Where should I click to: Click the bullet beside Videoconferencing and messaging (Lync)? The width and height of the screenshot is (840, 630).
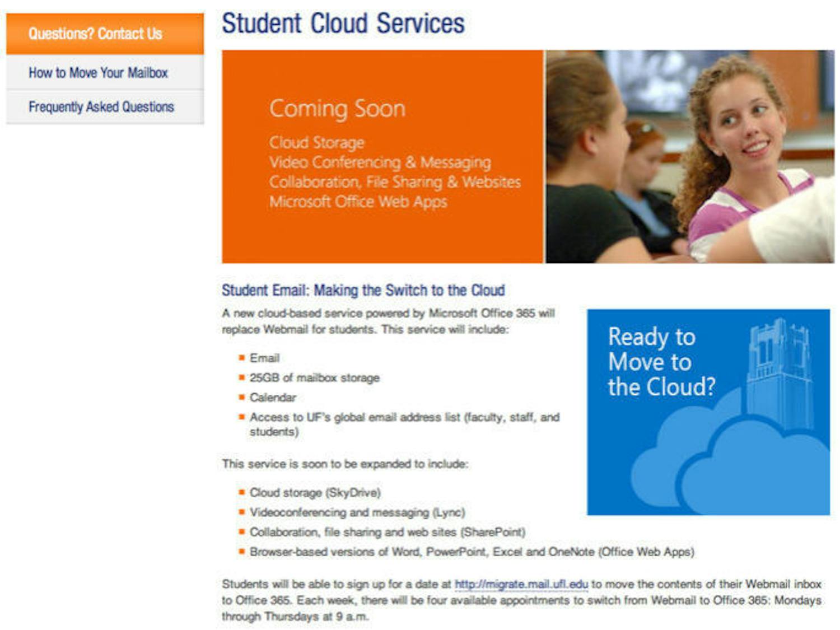tap(242, 512)
